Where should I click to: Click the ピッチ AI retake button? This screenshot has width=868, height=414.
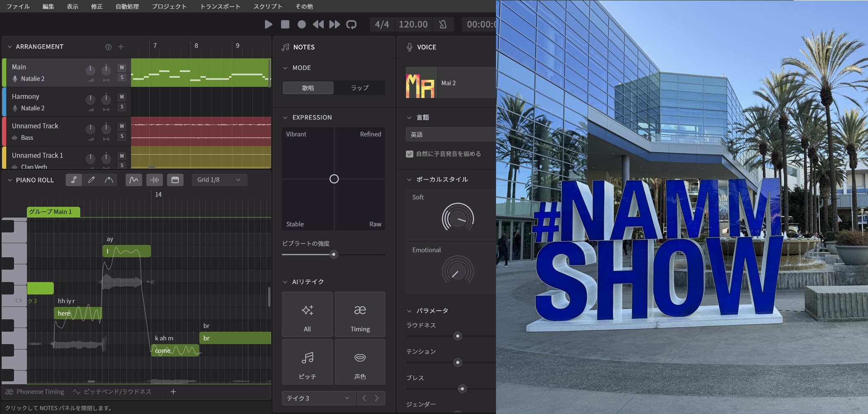(x=307, y=362)
